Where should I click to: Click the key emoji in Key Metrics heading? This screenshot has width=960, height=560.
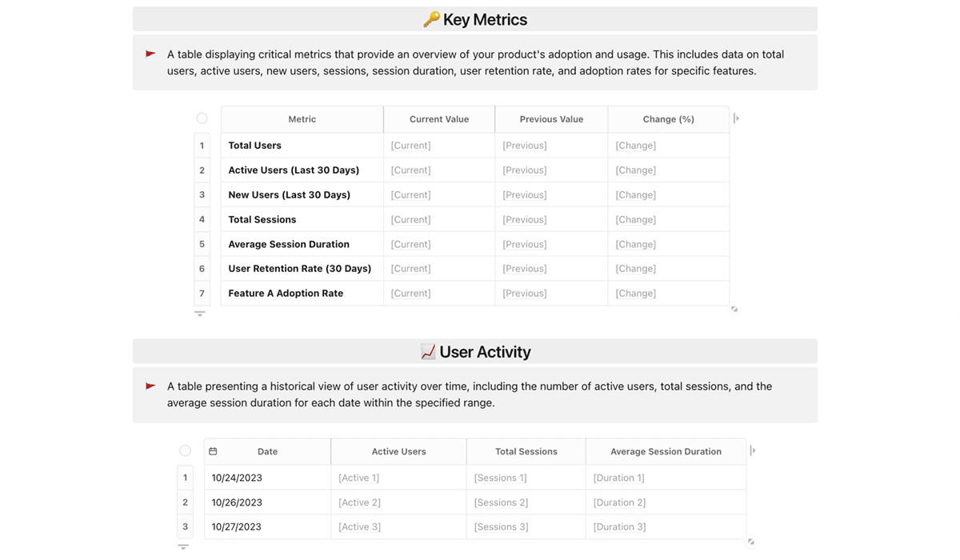click(x=431, y=20)
